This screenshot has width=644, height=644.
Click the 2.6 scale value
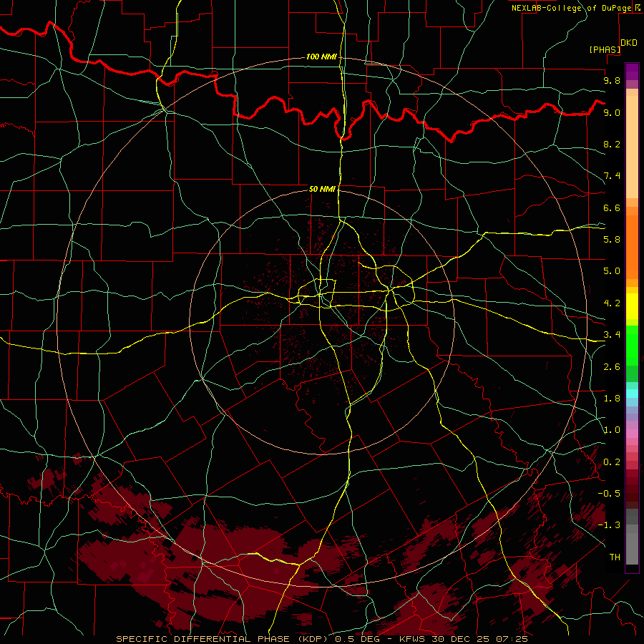612,367
